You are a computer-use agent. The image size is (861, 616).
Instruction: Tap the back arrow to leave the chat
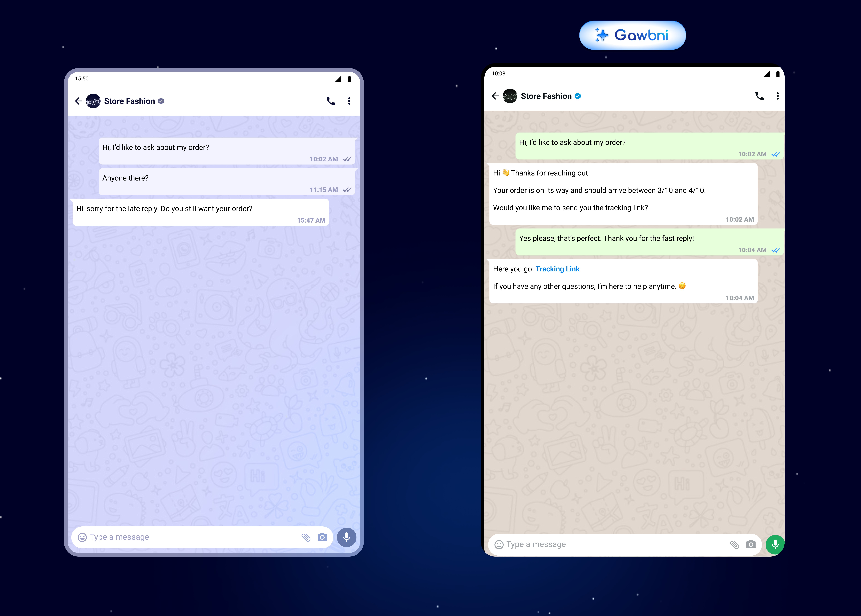point(78,101)
